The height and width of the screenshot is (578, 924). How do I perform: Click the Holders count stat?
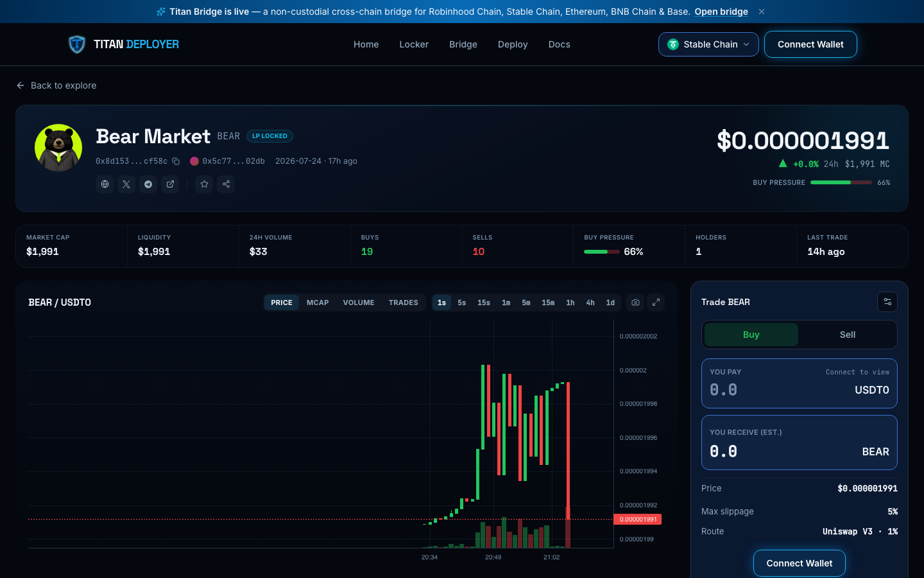(x=740, y=246)
